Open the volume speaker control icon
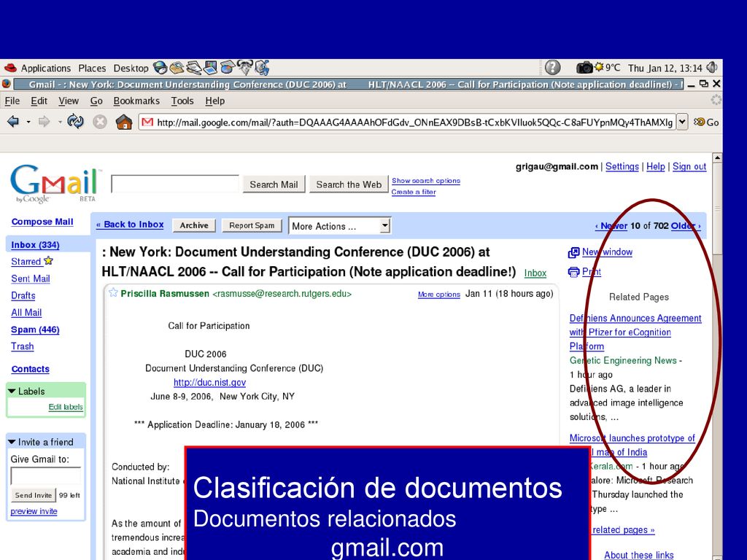 [x=712, y=68]
